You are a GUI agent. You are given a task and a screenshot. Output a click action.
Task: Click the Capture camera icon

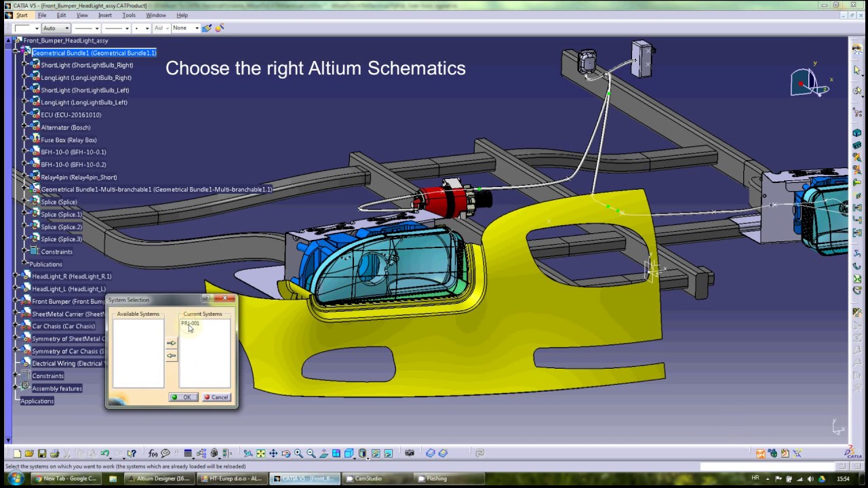click(410, 453)
